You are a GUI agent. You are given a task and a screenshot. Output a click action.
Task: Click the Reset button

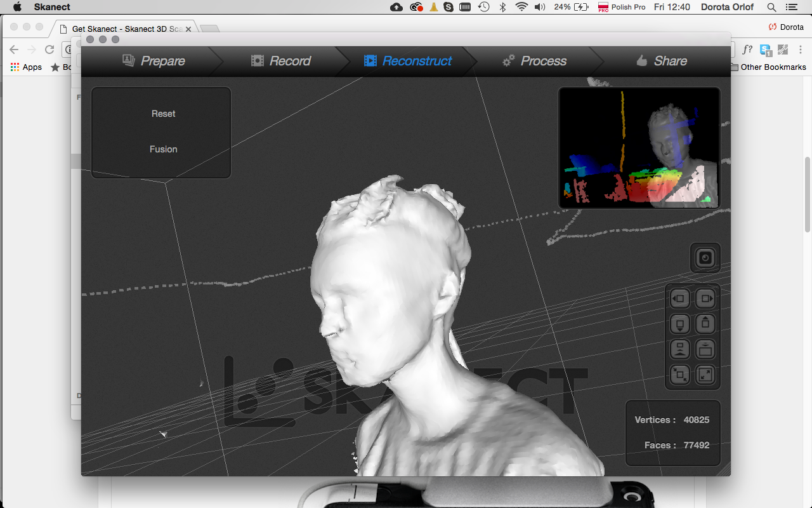[x=163, y=113]
